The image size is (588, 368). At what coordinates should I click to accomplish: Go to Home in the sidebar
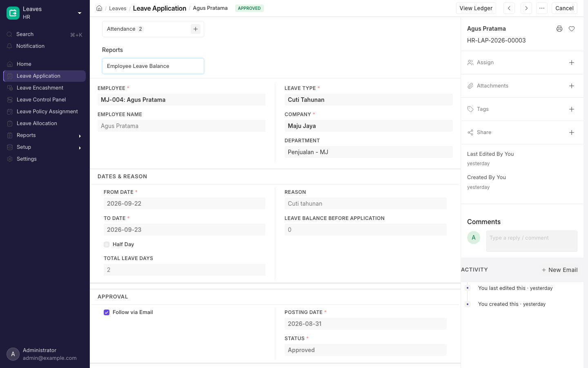tap(45, 64)
